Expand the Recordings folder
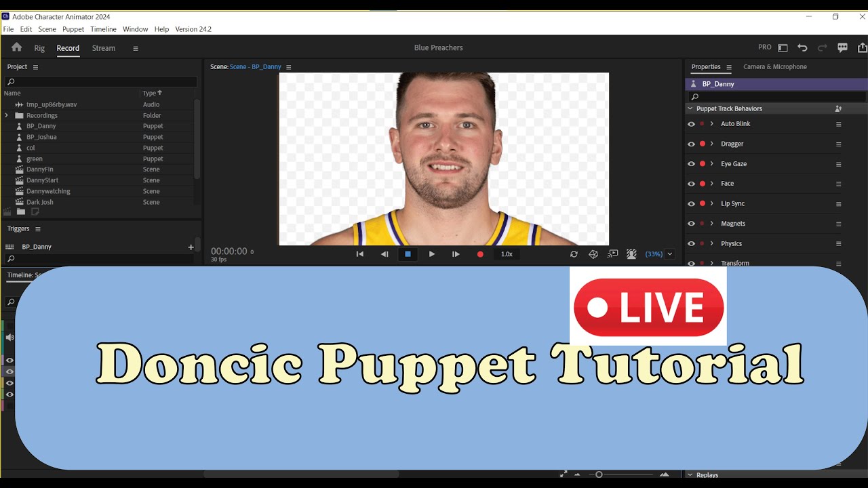Image resolution: width=868 pixels, height=488 pixels. tap(7, 115)
